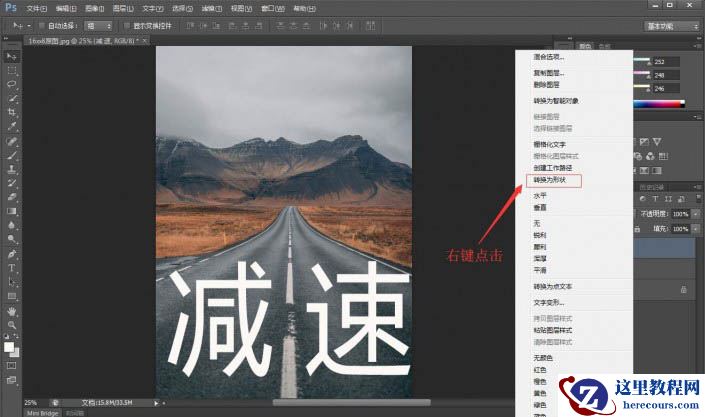The image size is (705, 417).
Task: Select the Clone Stamp tool
Action: click(x=12, y=169)
